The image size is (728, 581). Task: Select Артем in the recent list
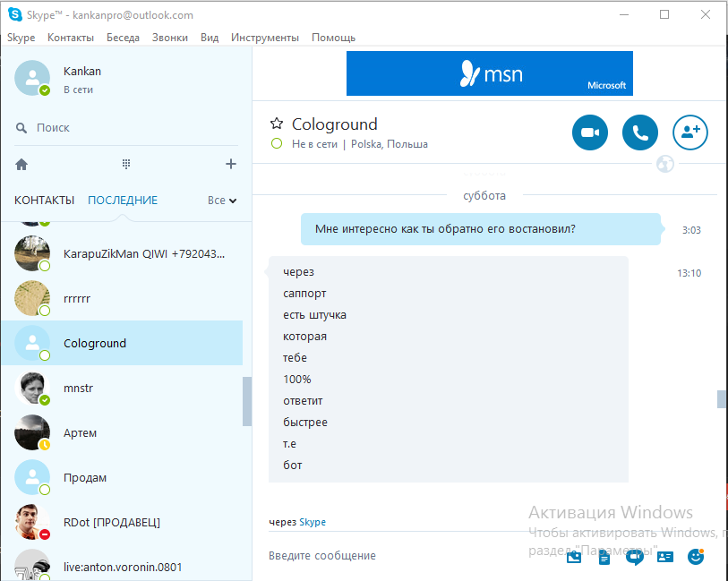point(122,432)
